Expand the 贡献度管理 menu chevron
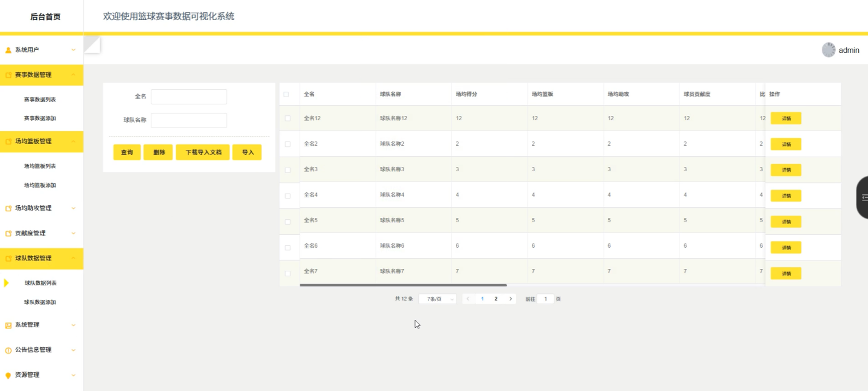 click(x=74, y=233)
